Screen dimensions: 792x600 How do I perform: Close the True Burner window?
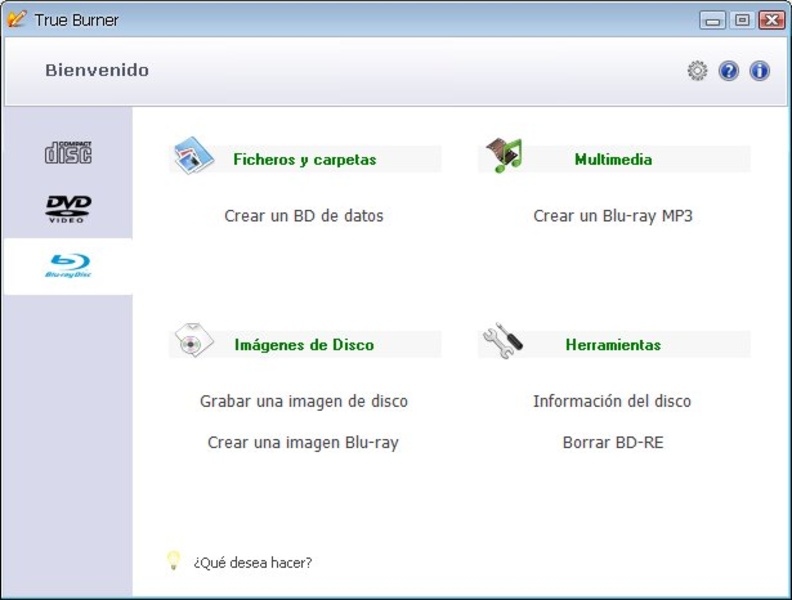tap(772, 20)
